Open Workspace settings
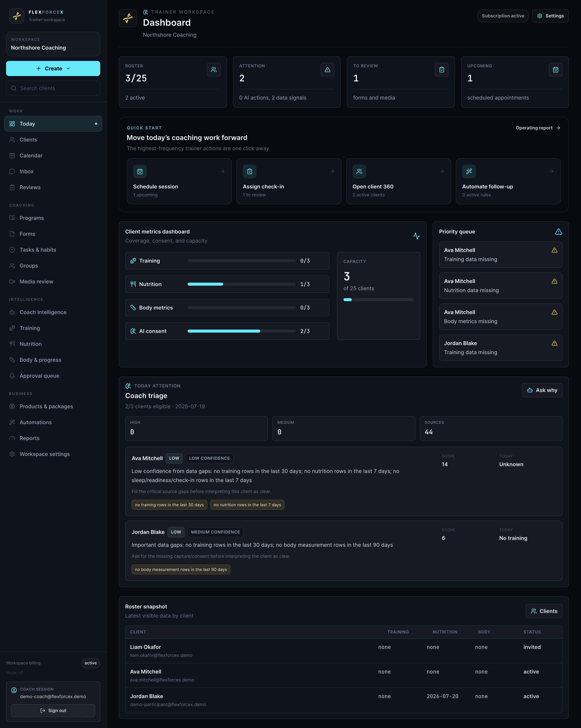The height and width of the screenshot is (728, 581). coord(53,454)
